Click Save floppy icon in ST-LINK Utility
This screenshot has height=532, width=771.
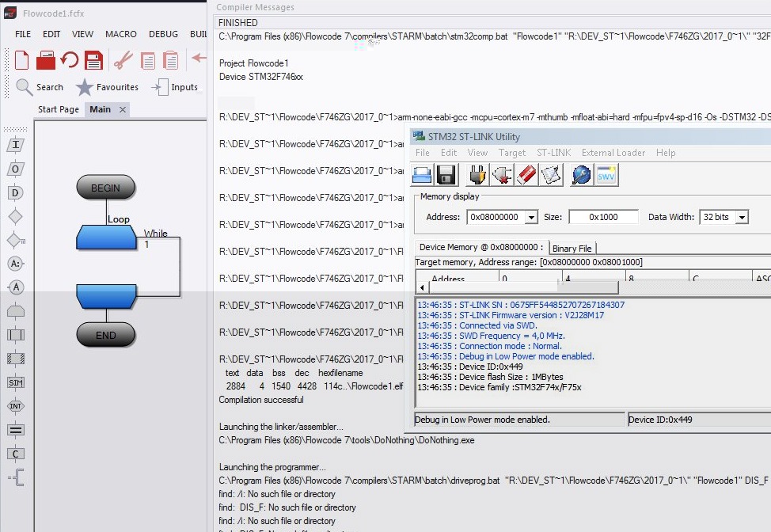pos(446,175)
